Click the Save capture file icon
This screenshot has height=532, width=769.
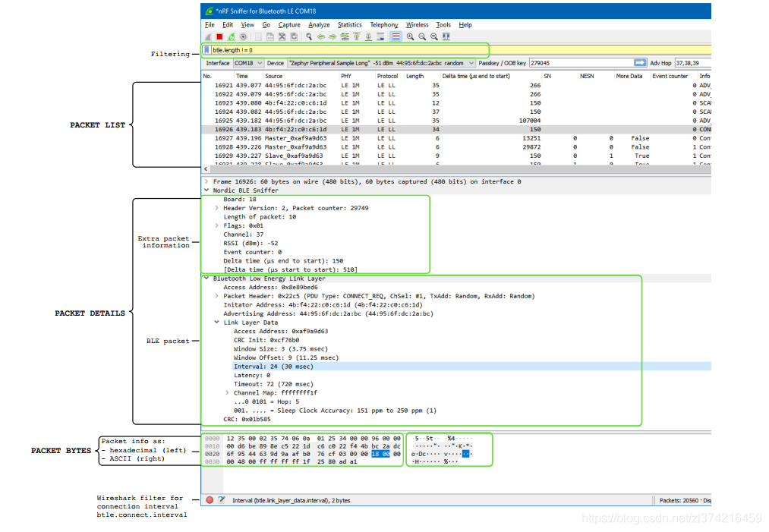pyautogui.click(x=270, y=36)
